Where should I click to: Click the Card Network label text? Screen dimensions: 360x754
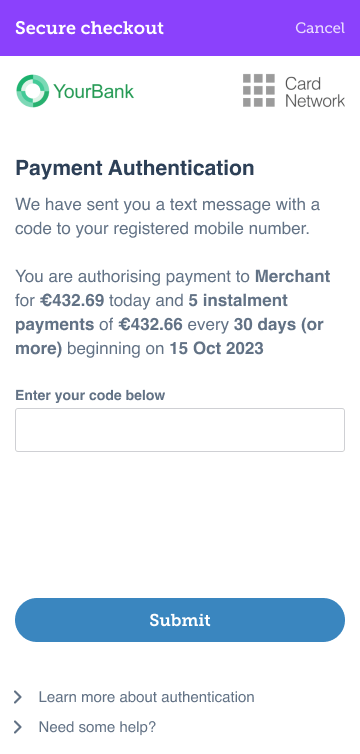315,92
